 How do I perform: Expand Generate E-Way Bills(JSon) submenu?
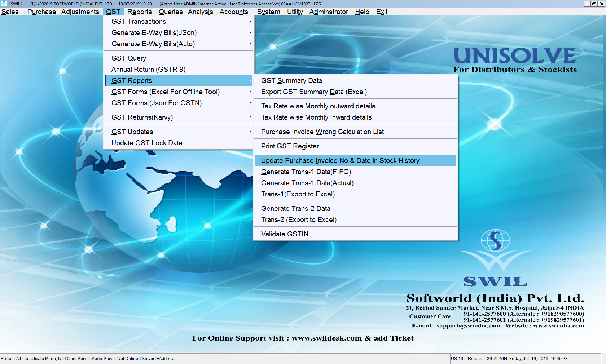coord(179,33)
